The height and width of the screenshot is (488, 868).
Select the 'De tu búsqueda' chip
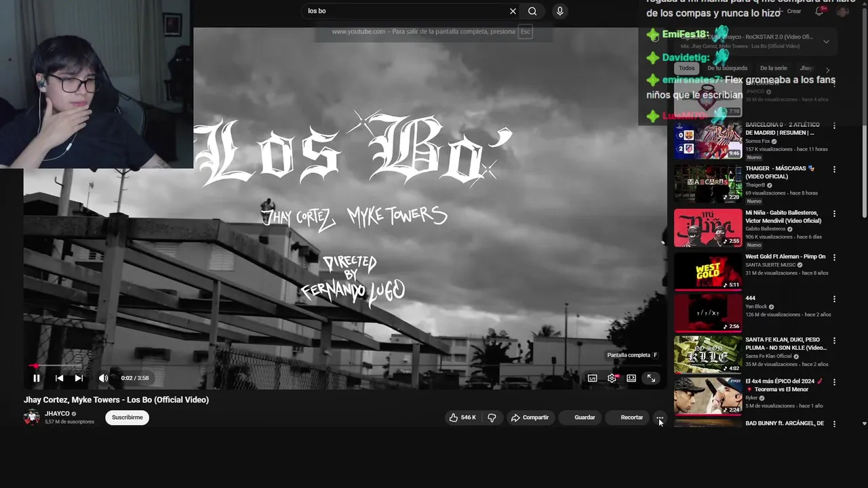tap(727, 68)
